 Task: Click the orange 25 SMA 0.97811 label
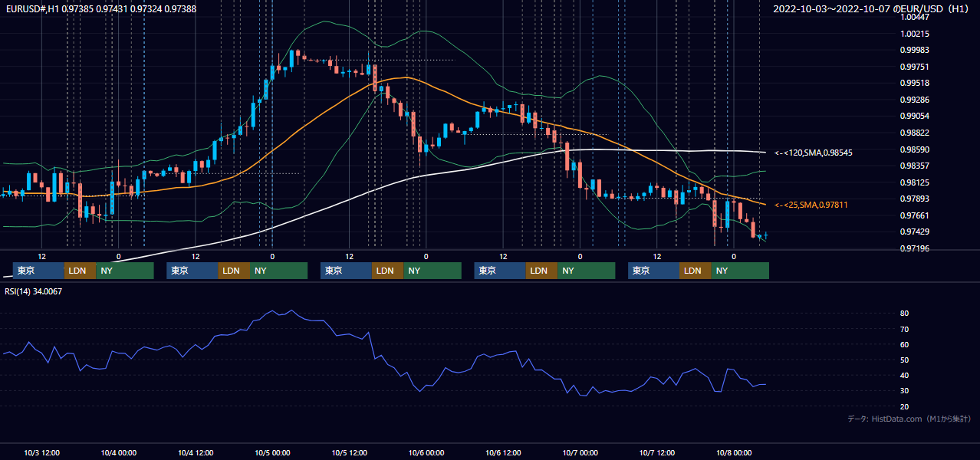tap(811, 205)
